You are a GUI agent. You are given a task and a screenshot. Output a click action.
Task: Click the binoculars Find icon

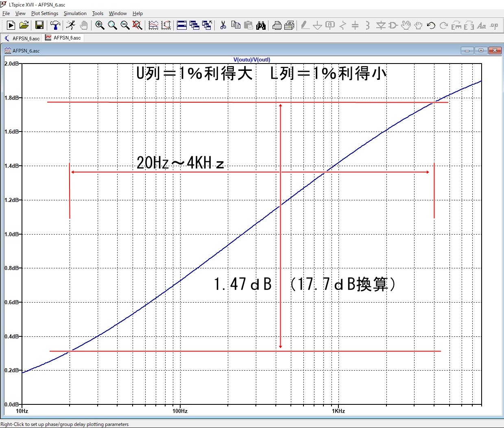click(261, 25)
